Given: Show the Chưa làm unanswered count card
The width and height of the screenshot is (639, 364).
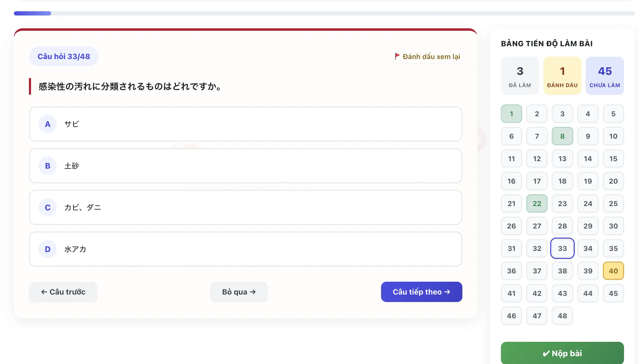Looking at the screenshot, I should [x=605, y=76].
